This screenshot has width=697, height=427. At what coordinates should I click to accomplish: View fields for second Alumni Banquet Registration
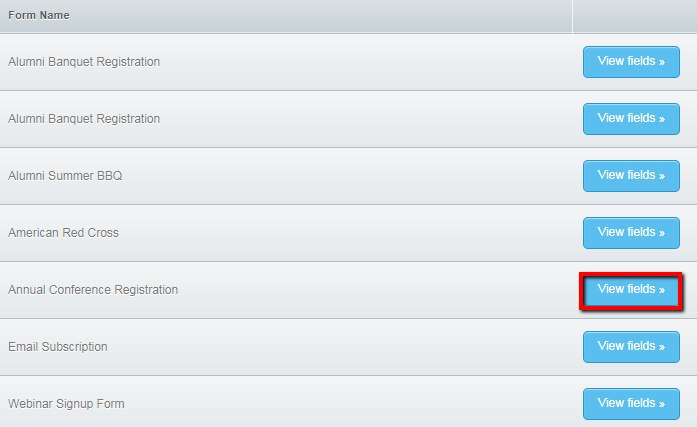point(631,119)
